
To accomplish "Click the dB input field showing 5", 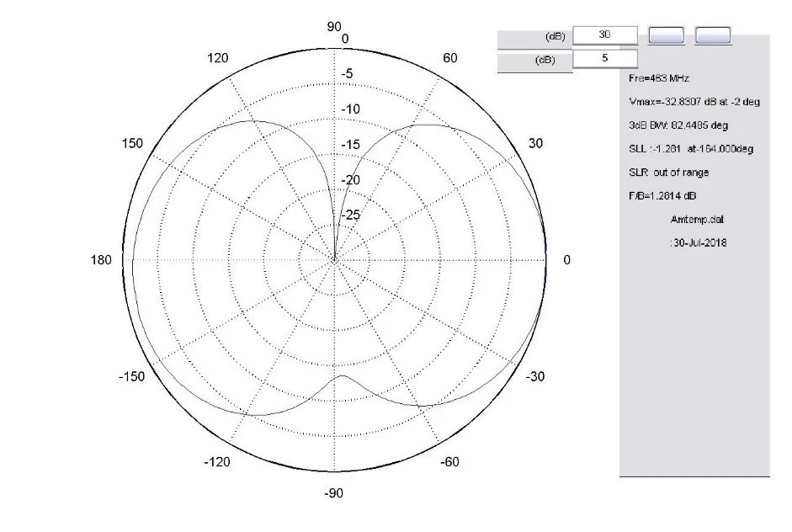I will pyautogui.click(x=604, y=59).
